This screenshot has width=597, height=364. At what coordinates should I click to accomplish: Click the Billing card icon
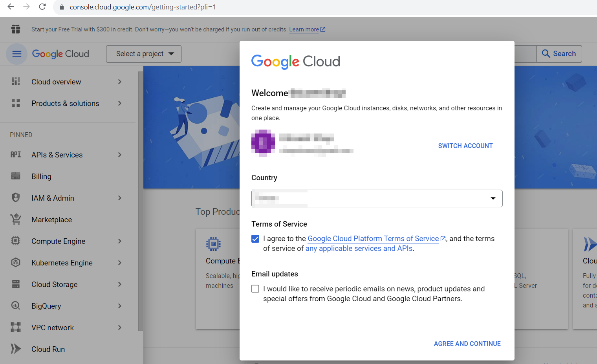(16, 176)
